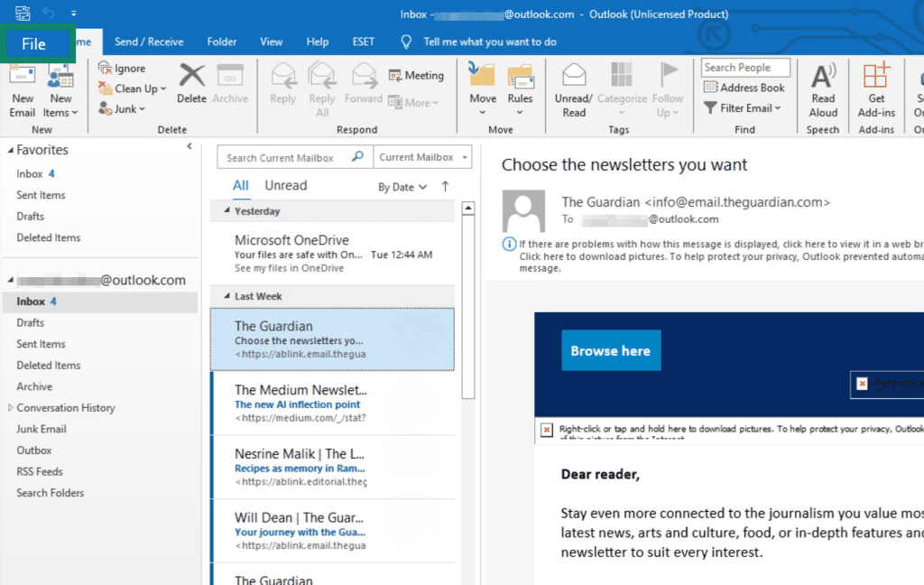Open Deleted Items under Favorites
This screenshot has height=585, width=924.
tap(49, 237)
